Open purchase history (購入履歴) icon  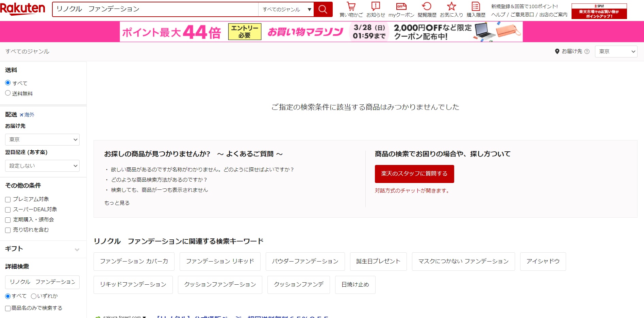click(x=476, y=10)
